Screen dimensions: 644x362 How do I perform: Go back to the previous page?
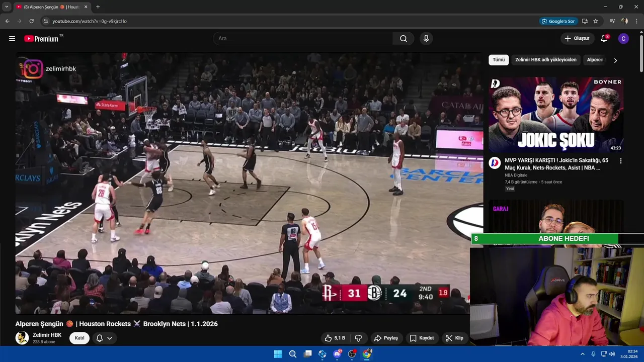pyautogui.click(x=7, y=21)
